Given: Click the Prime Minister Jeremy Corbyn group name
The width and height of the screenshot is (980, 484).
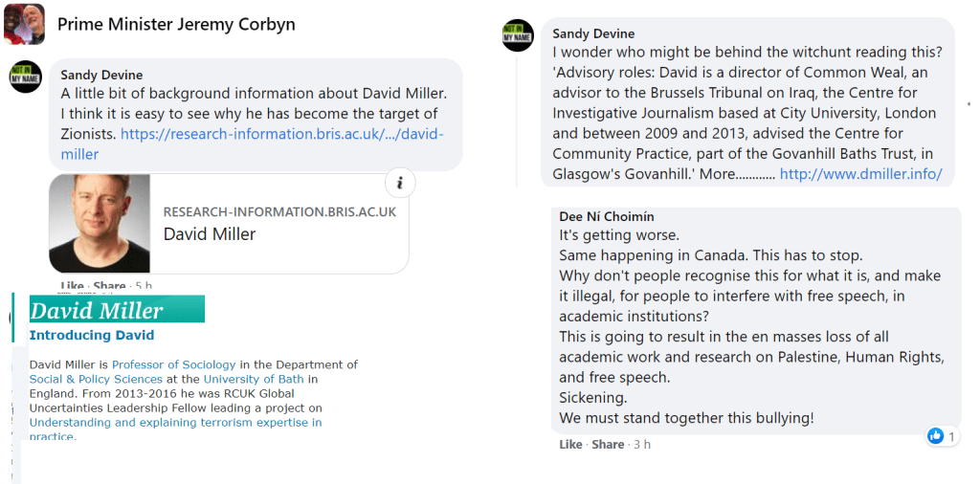Looking at the screenshot, I should [x=176, y=24].
